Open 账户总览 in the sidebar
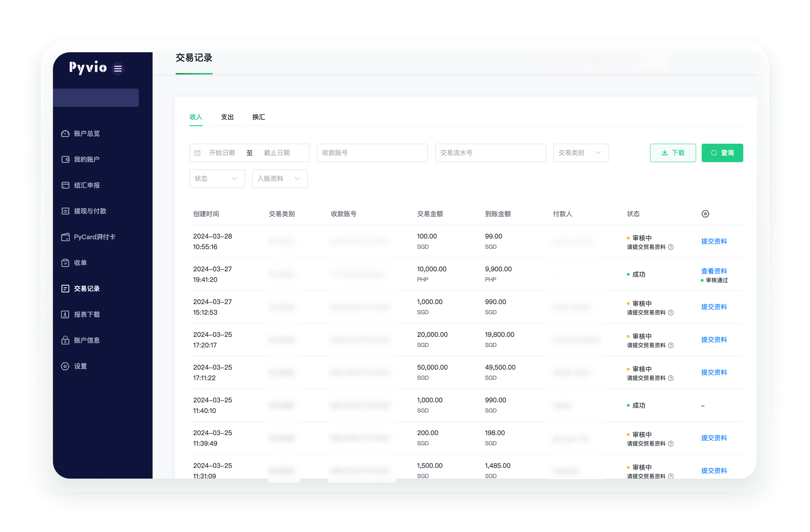The height and width of the screenshot is (532, 810). 87,134
